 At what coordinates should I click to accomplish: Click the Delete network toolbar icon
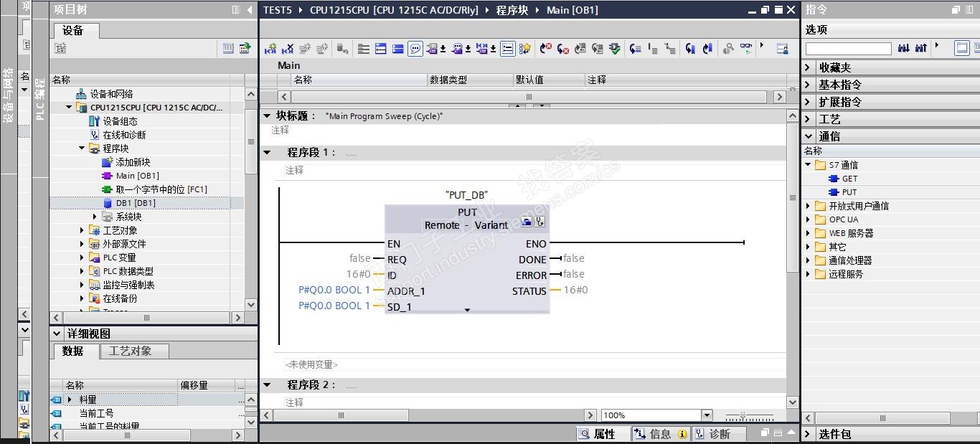tap(288, 49)
